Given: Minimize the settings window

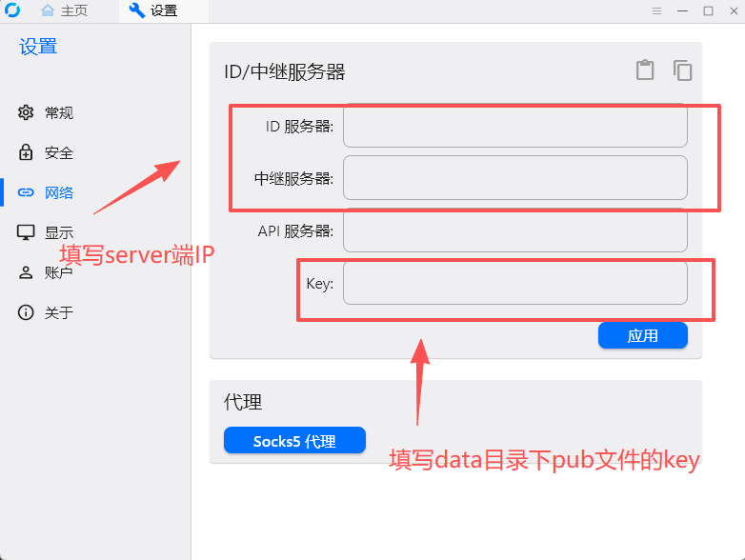Looking at the screenshot, I should tap(682, 10).
